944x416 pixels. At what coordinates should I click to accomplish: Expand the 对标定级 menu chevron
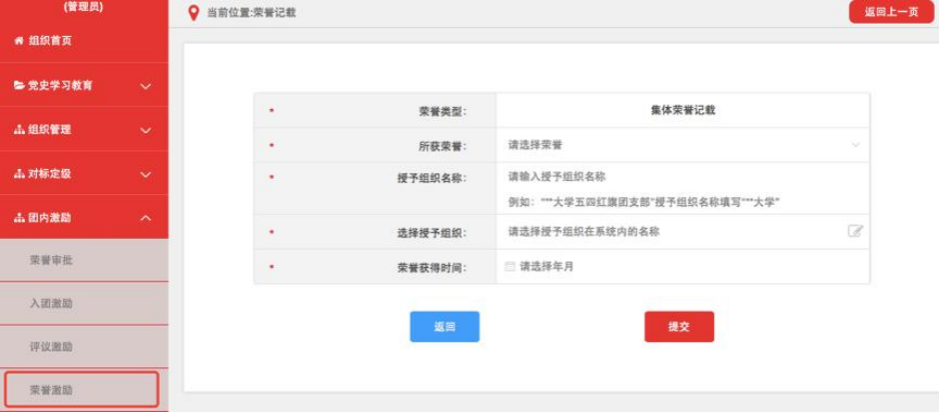tap(146, 174)
